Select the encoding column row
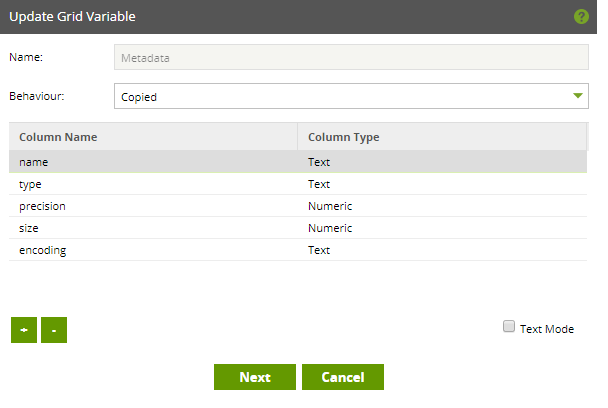 coord(298,250)
